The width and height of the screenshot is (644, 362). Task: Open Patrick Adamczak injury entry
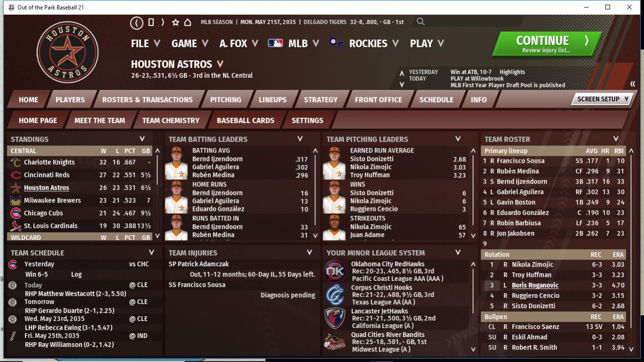click(x=199, y=264)
